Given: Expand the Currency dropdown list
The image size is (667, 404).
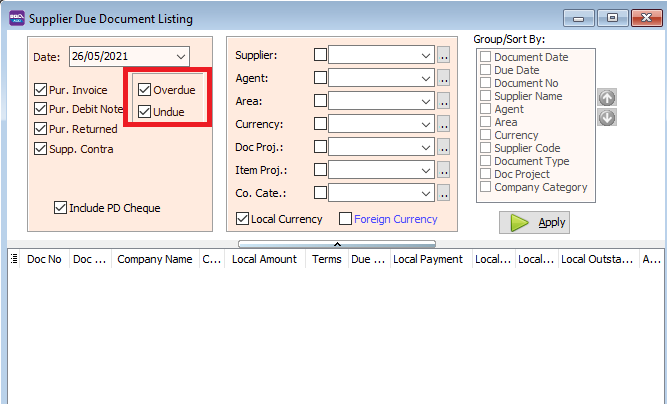Looking at the screenshot, I should 425,124.
